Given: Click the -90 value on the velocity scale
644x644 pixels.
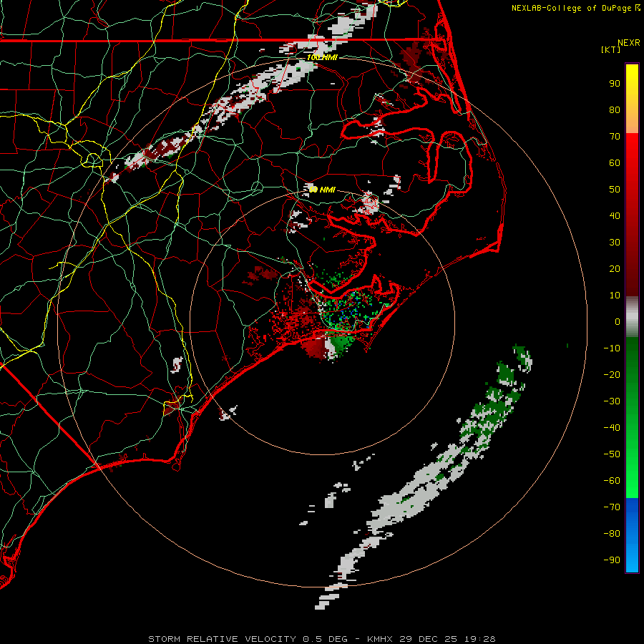Looking at the screenshot, I should point(612,560).
